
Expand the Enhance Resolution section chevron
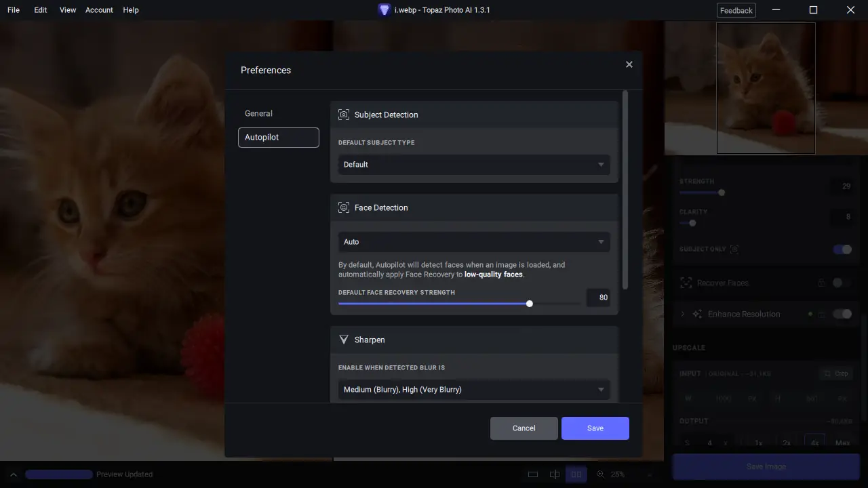pyautogui.click(x=683, y=314)
